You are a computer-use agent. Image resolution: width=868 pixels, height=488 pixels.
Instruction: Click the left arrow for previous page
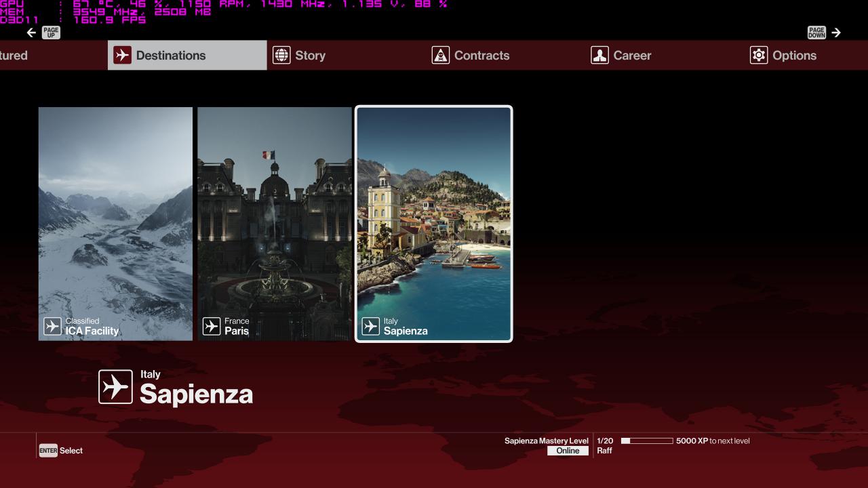[x=31, y=33]
